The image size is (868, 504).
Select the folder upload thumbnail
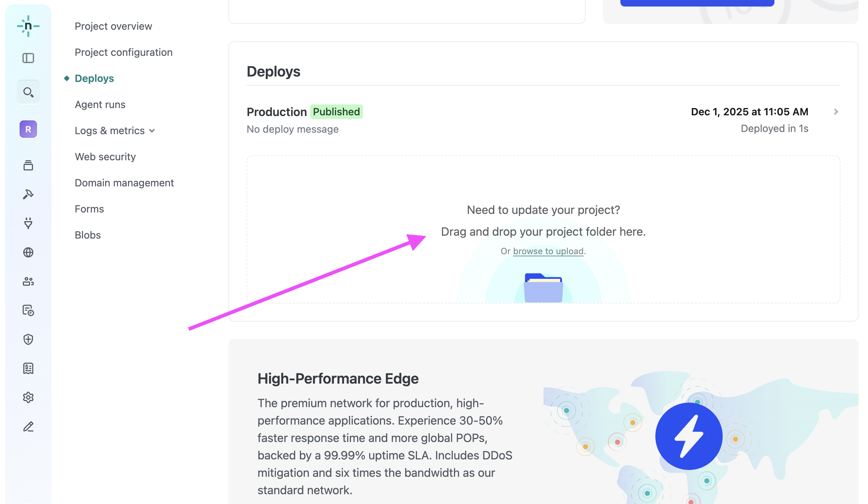(543, 288)
